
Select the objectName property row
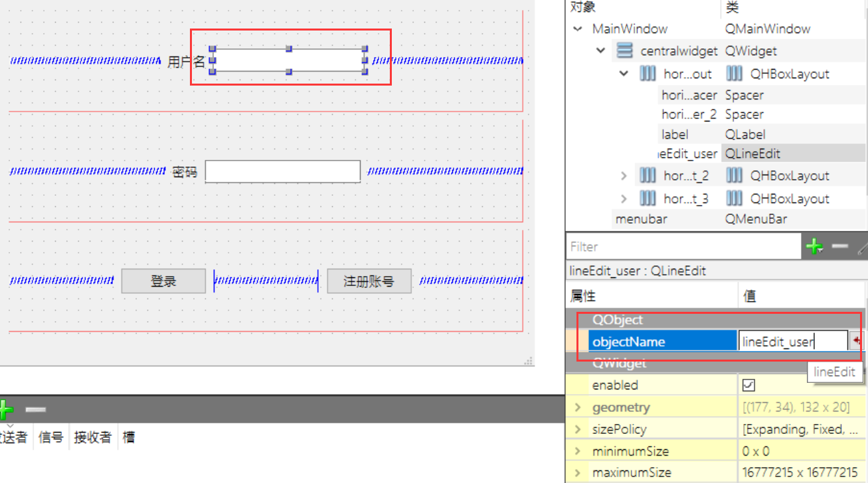[x=663, y=341]
